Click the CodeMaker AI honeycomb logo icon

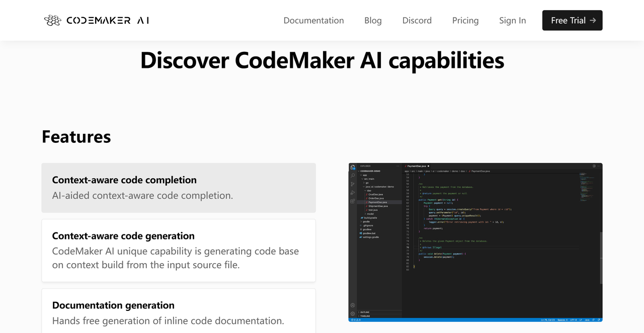pos(52,20)
